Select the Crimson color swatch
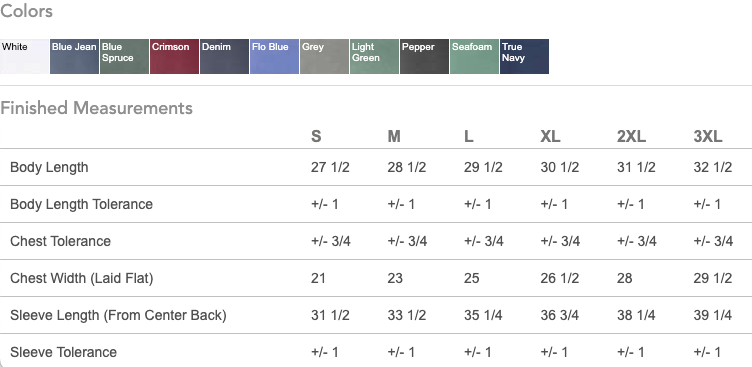752x367 pixels. (x=175, y=57)
